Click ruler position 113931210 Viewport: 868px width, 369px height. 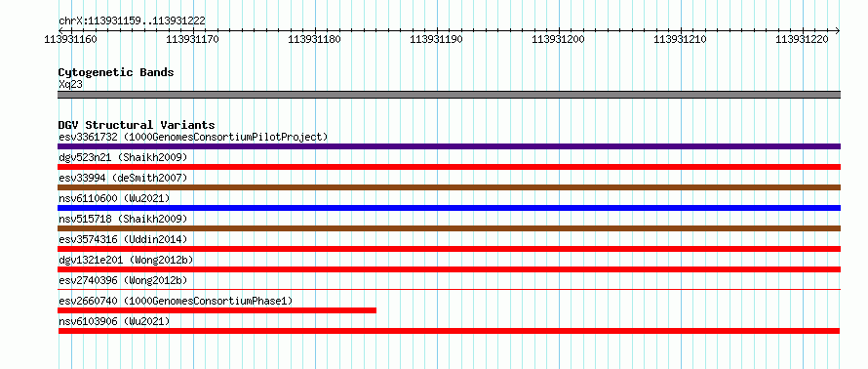point(681,39)
